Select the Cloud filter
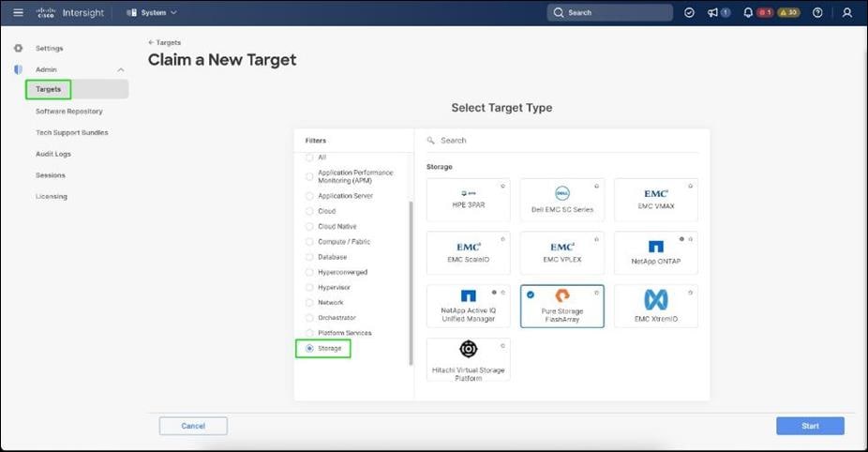The width and height of the screenshot is (868, 452). tap(309, 211)
